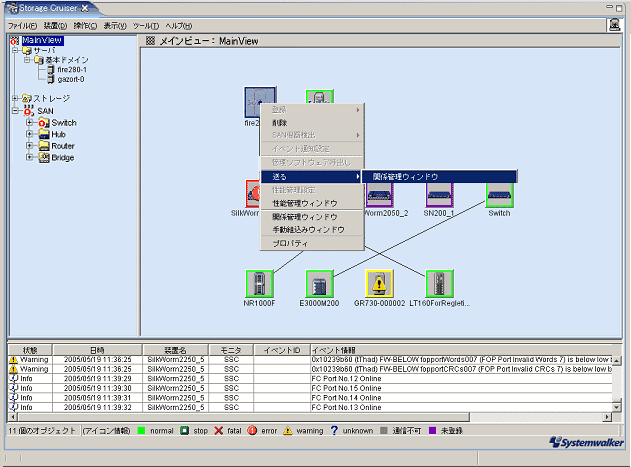The height and width of the screenshot is (467, 631).
Task: Click the toolbar icon at top right corner
Action: click(615, 25)
